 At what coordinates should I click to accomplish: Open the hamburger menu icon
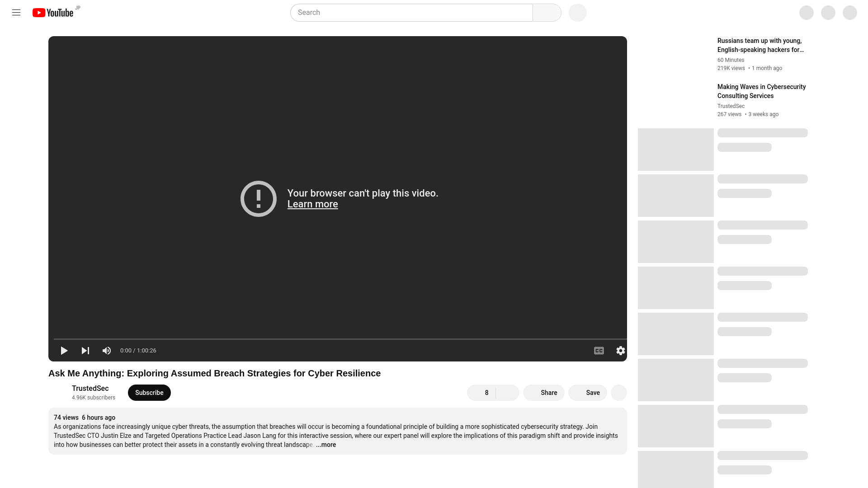click(16, 13)
